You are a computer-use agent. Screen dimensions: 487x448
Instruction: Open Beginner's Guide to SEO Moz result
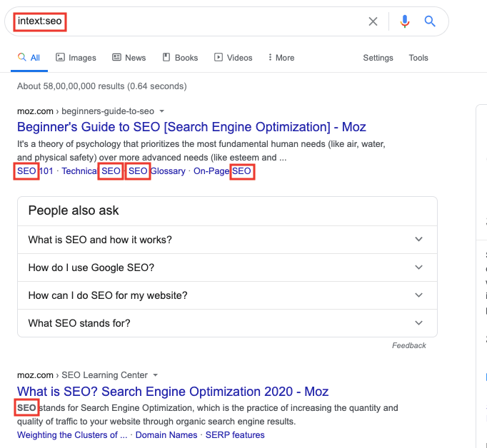coord(191,128)
